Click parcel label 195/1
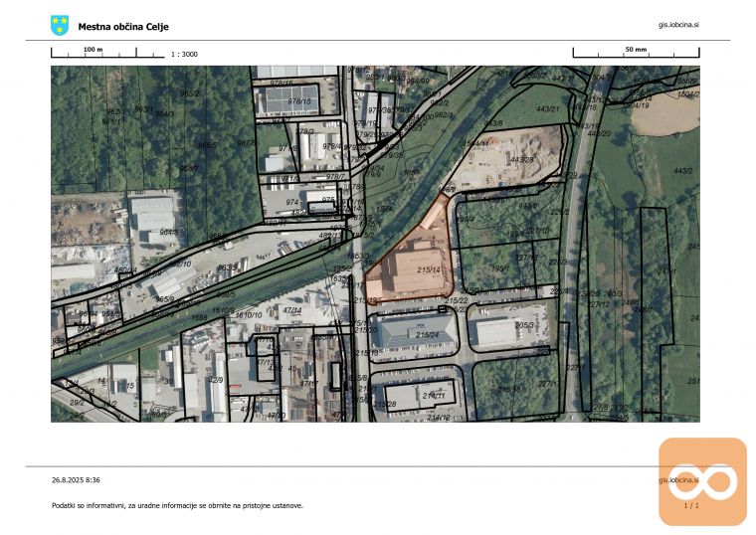Screen dimensions: 756x535 tap(501, 267)
